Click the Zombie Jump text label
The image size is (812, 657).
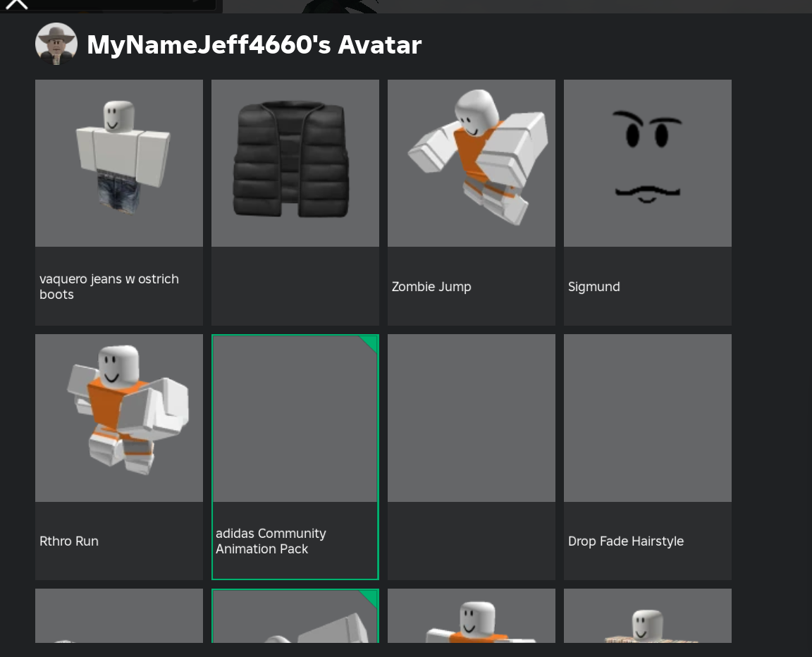(x=431, y=287)
